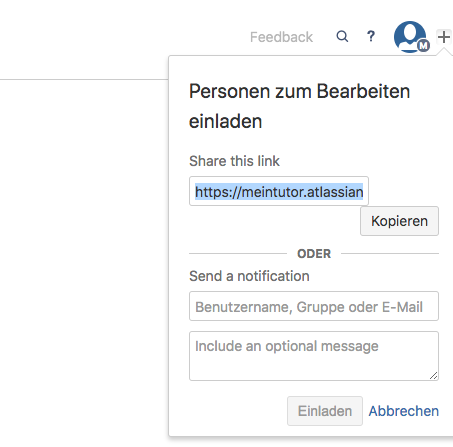Image resolution: width=453 pixels, height=447 pixels.
Task: Click the popup's pointer arrow under plus icon
Action: (444, 52)
